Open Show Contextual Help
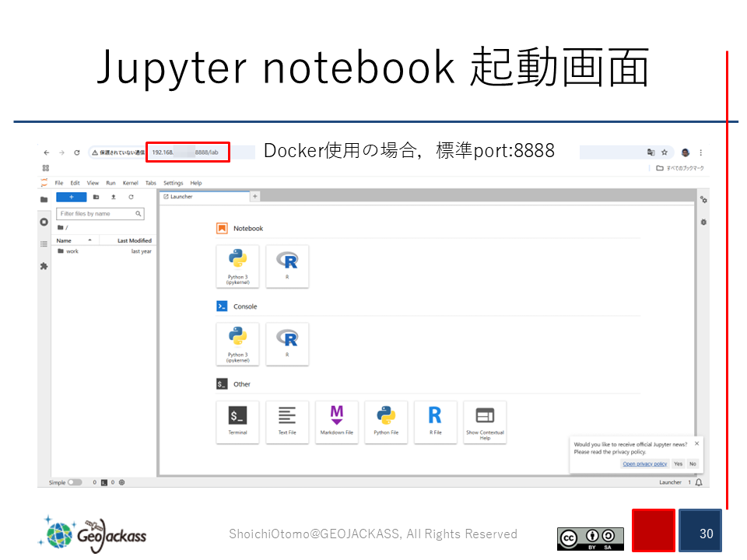 point(485,422)
